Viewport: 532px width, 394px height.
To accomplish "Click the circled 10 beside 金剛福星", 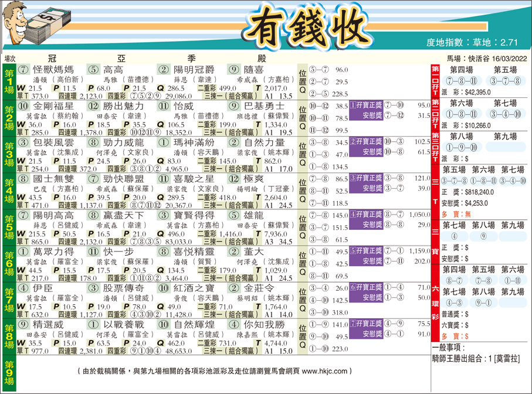I will [x=22, y=106].
